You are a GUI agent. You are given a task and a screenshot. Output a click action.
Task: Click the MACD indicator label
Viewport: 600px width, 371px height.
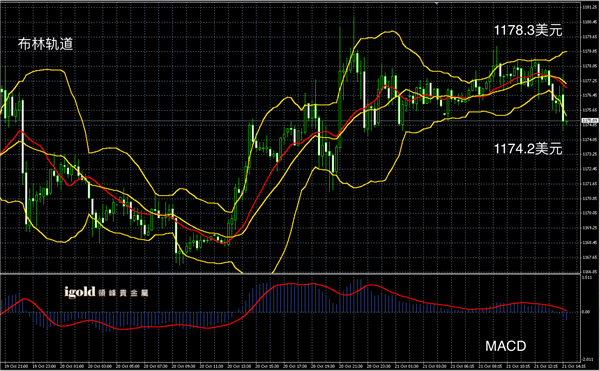coord(505,346)
